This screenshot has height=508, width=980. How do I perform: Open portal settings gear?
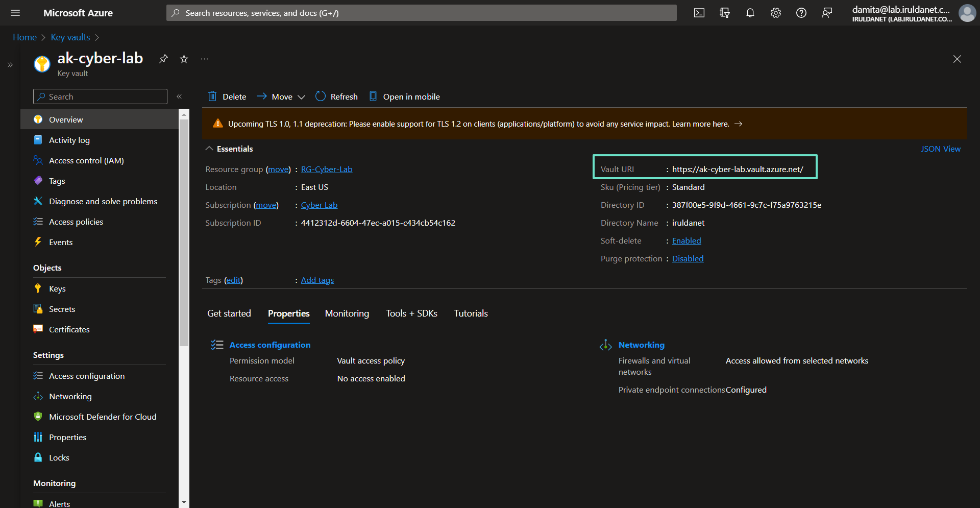(776, 13)
